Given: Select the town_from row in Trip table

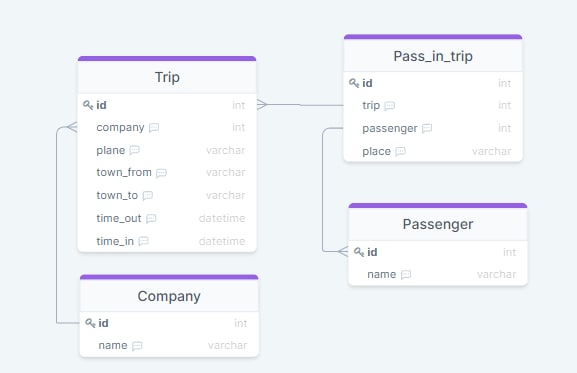Looking at the screenshot, I should [167, 173].
